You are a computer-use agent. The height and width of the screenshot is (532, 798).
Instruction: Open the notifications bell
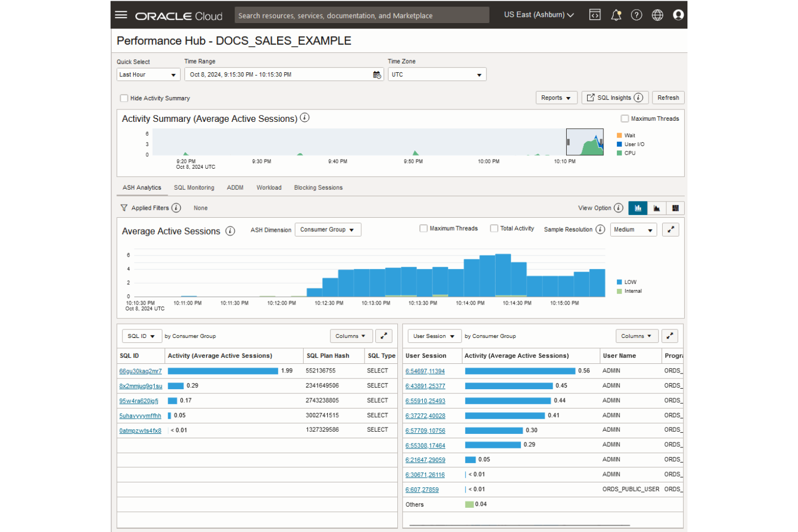[616, 15]
